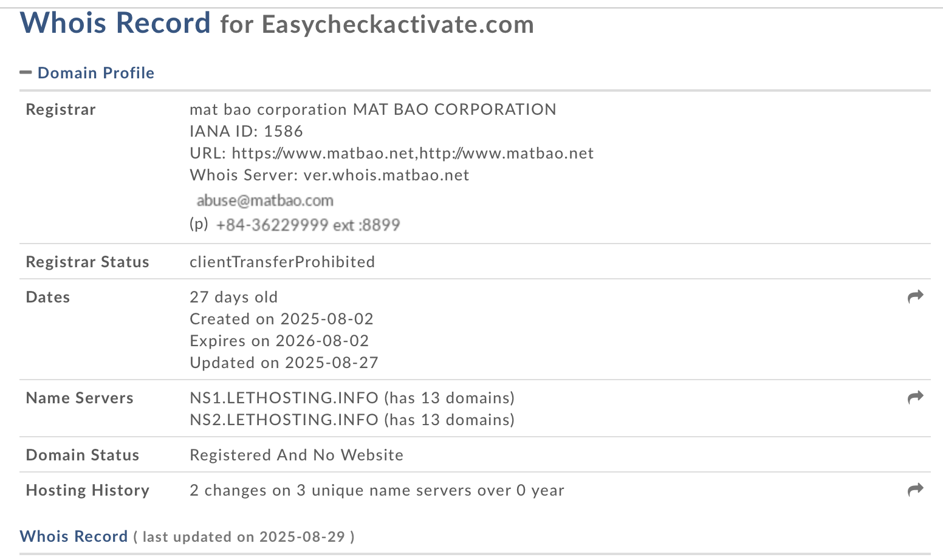Open the Whois Record heading link
Viewport: 943px width, 560px height.
click(x=74, y=536)
